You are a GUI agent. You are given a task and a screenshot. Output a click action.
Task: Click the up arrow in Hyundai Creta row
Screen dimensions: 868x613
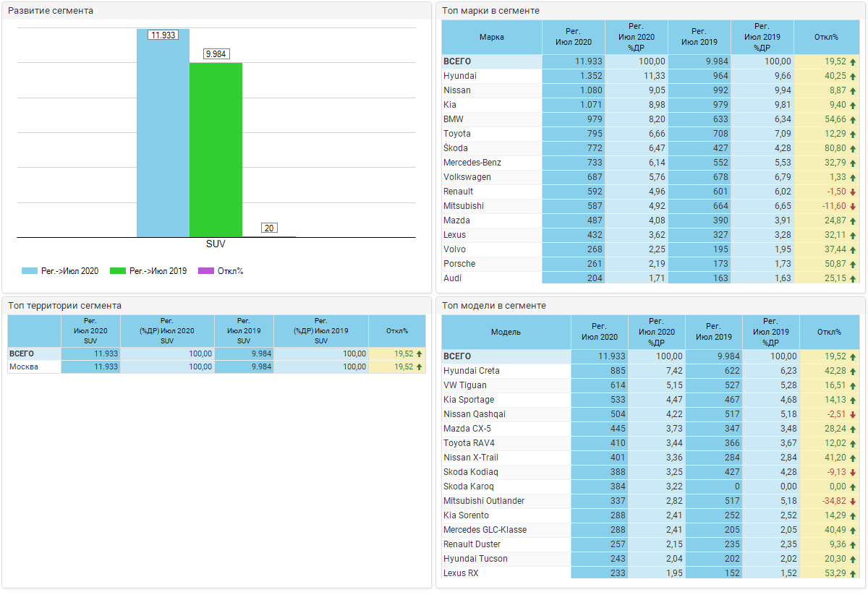pos(853,371)
